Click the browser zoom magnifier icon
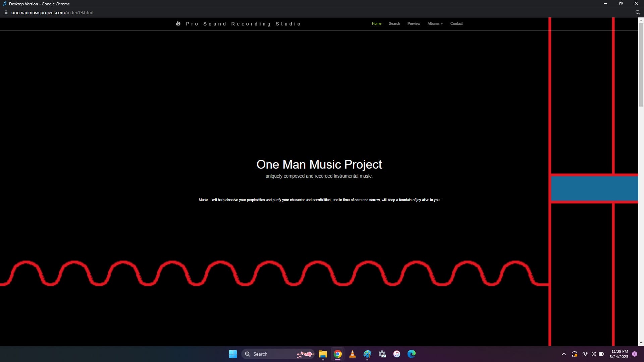 click(638, 12)
